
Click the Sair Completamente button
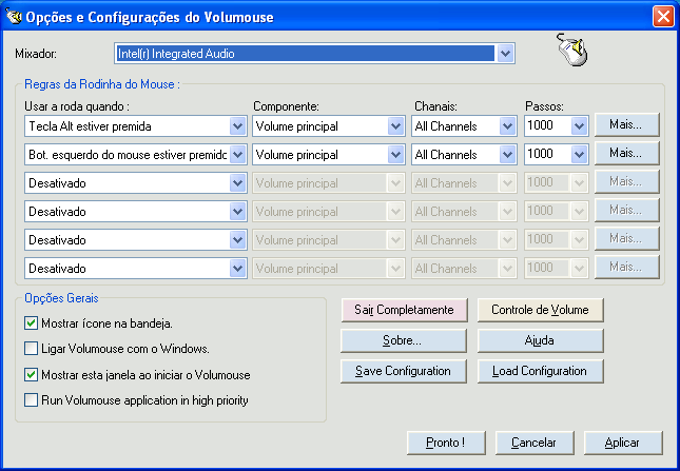point(404,310)
